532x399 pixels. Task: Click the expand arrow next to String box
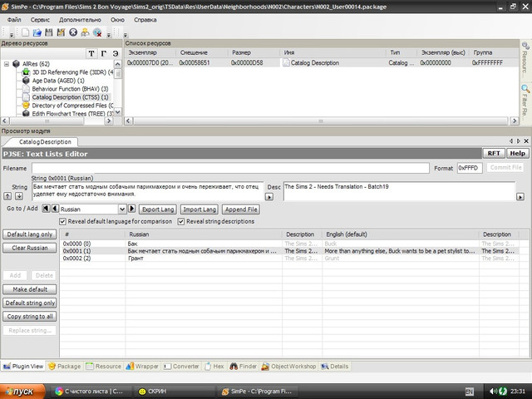tap(269, 196)
